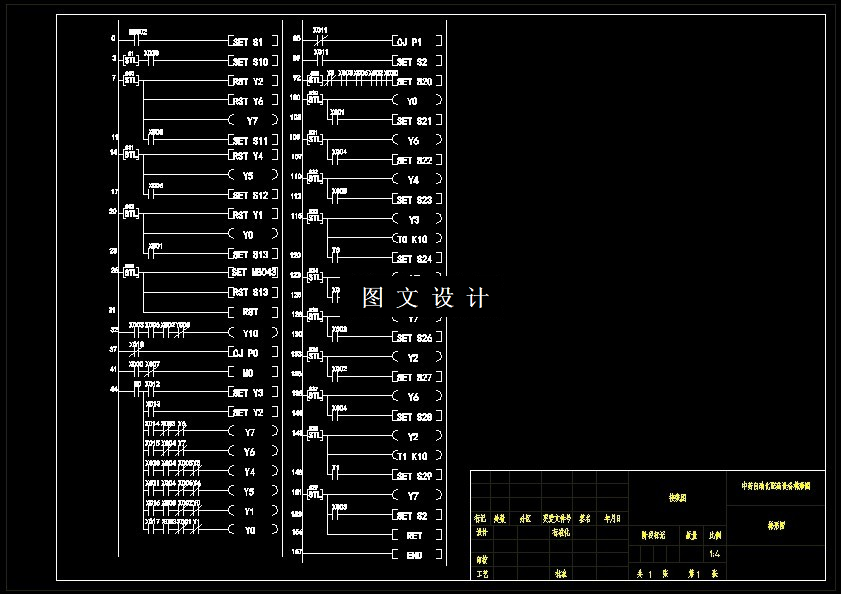This screenshot has width=841, height=594.
Task: Select the Y3 output coil
Action: click(417, 219)
